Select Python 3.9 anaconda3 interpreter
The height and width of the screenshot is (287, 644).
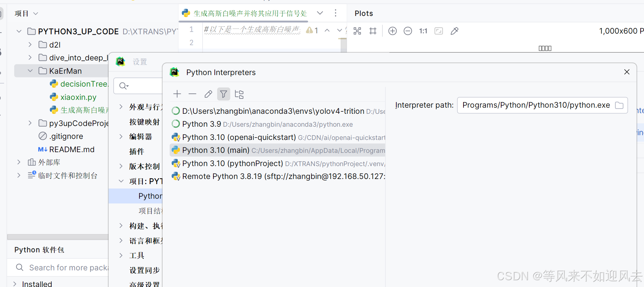(278, 124)
